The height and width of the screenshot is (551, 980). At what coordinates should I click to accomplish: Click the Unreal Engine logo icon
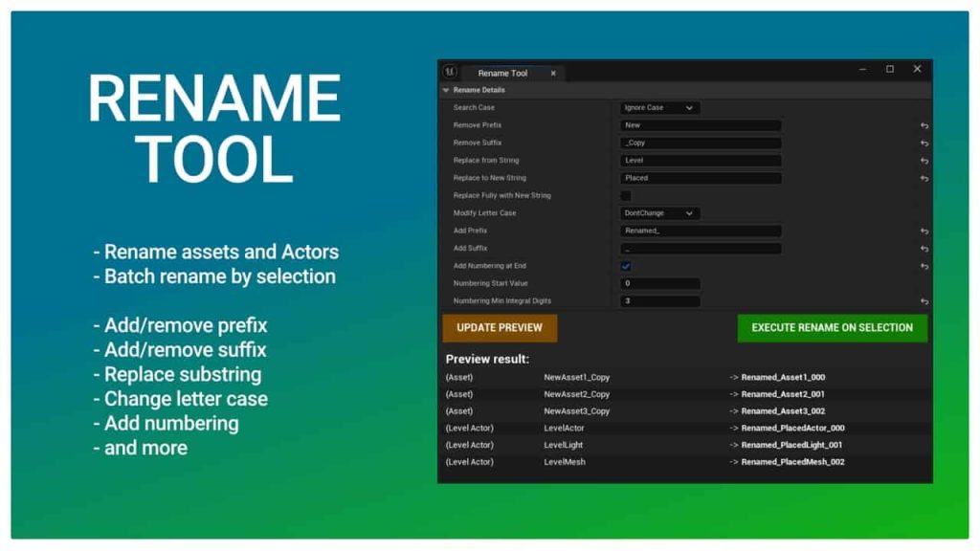[x=450, y=72]
